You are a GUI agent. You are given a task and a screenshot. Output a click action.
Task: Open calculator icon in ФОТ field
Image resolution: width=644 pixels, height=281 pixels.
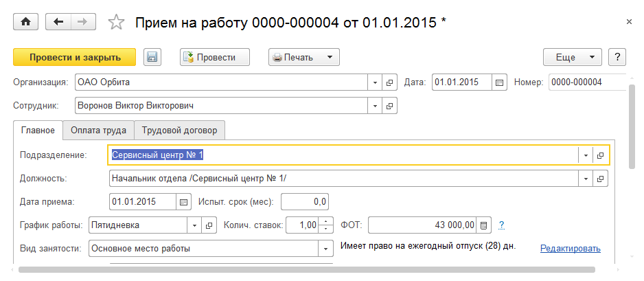point(484,225)
